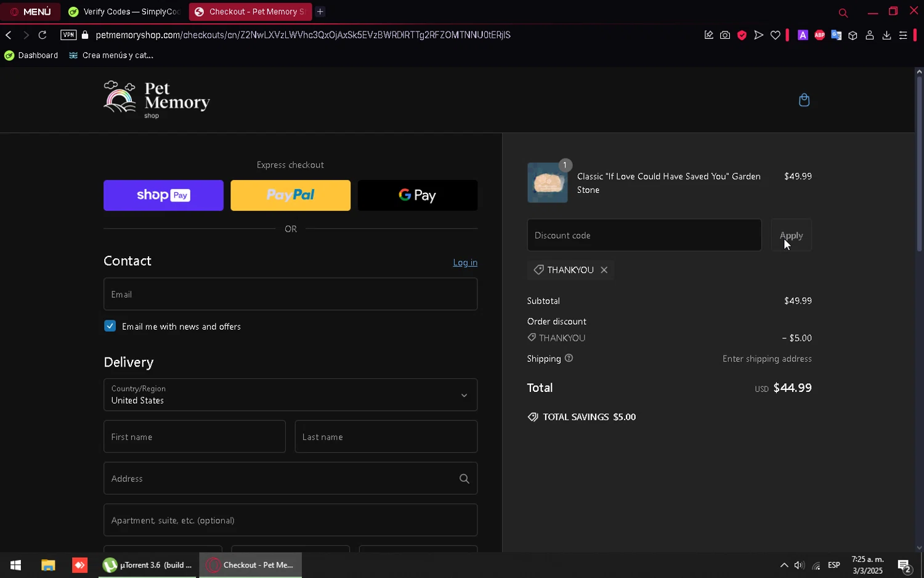
Task: Bookmark the page with the heart icon
Action: pos(776,35)
